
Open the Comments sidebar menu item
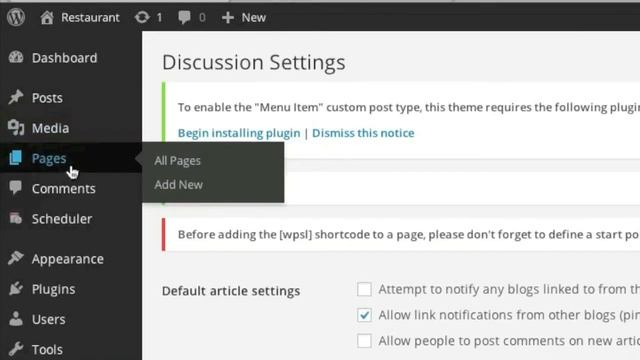click(x=64, y=189)
